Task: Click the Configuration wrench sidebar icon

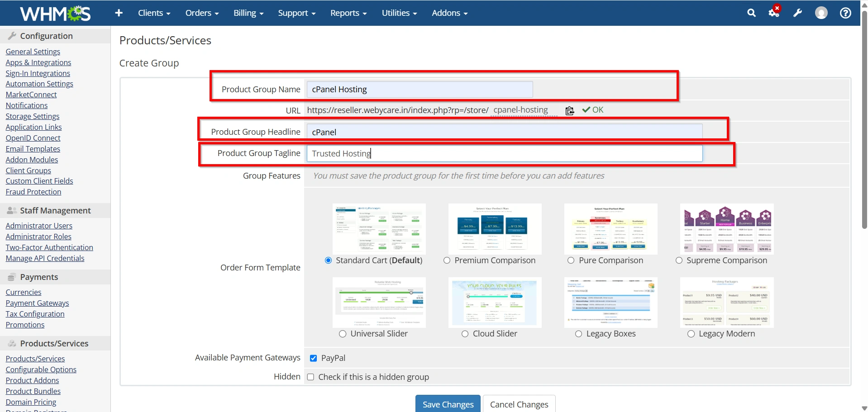Action: click(x=12, y=36)
